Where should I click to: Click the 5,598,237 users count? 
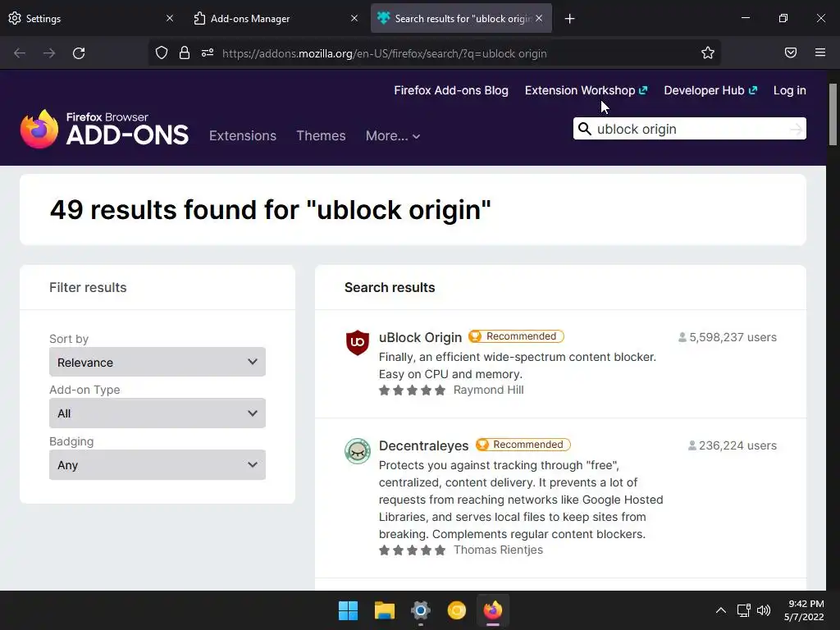[728, 337]
